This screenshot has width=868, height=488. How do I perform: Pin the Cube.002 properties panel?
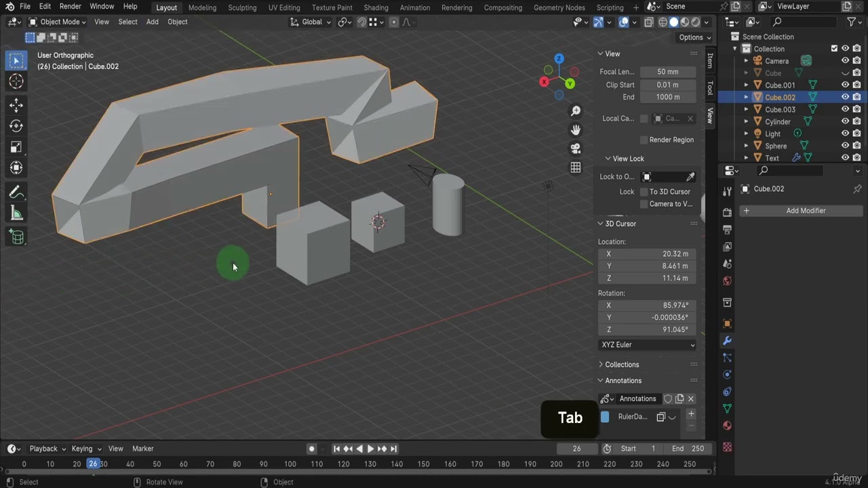(x=857, y=189)
